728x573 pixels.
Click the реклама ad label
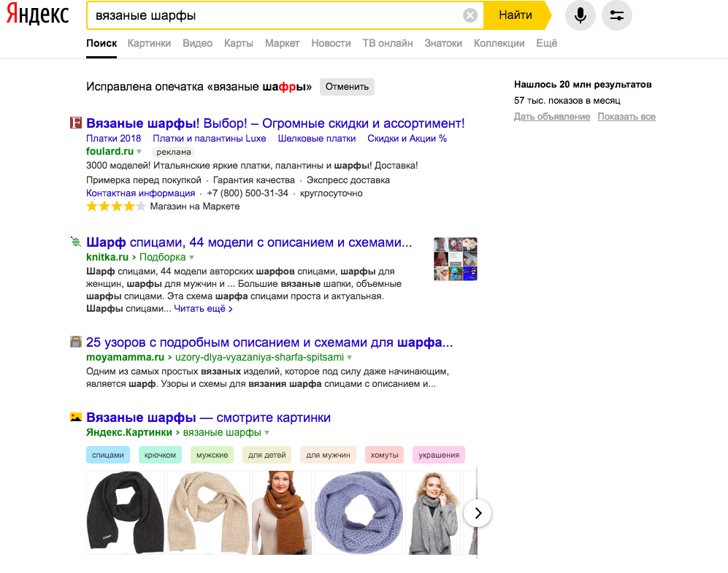pyautogui.click(x=174, y=152)
